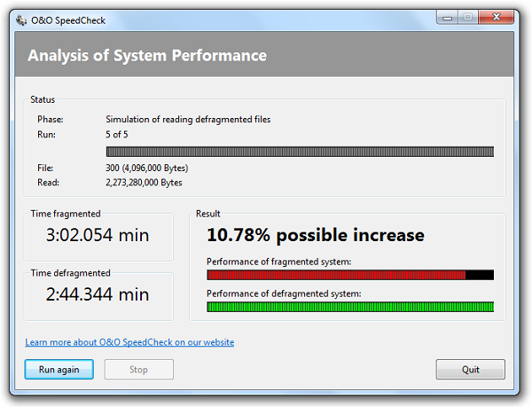Screen dimensions: 532x407
Task: Click the O&O SpeedCheck title bar icon
Action: pos(20,17)
